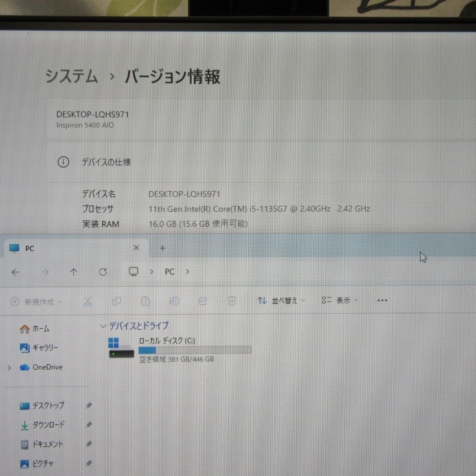Open the 並べ替え (Sort) dropdown
This screenshot has width=476, height=476.
pyautogui.click(x=280, y=301)
